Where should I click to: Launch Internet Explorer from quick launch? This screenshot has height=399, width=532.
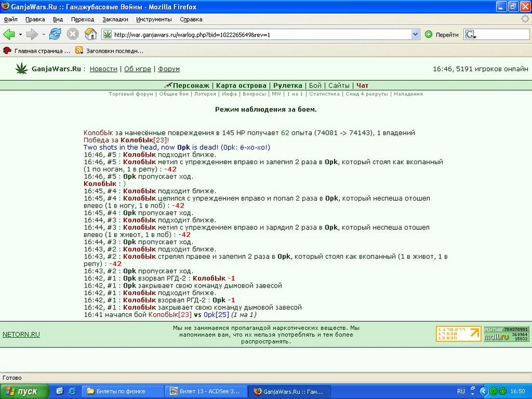[x=72, y=391]
